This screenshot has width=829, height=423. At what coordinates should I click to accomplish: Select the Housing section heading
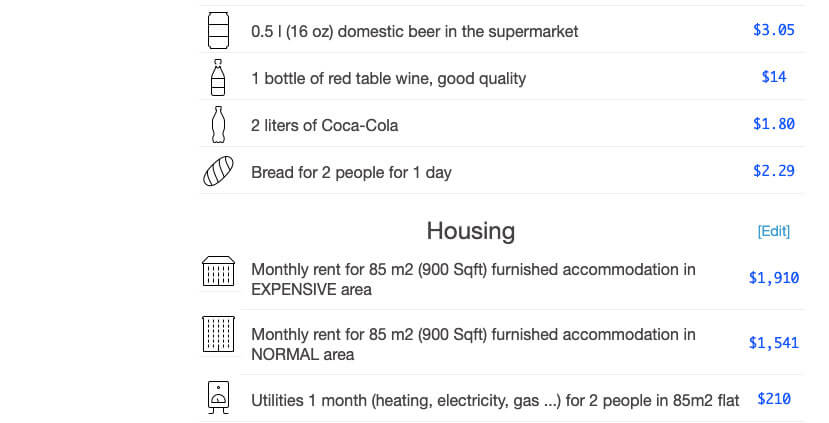[471, 231]
